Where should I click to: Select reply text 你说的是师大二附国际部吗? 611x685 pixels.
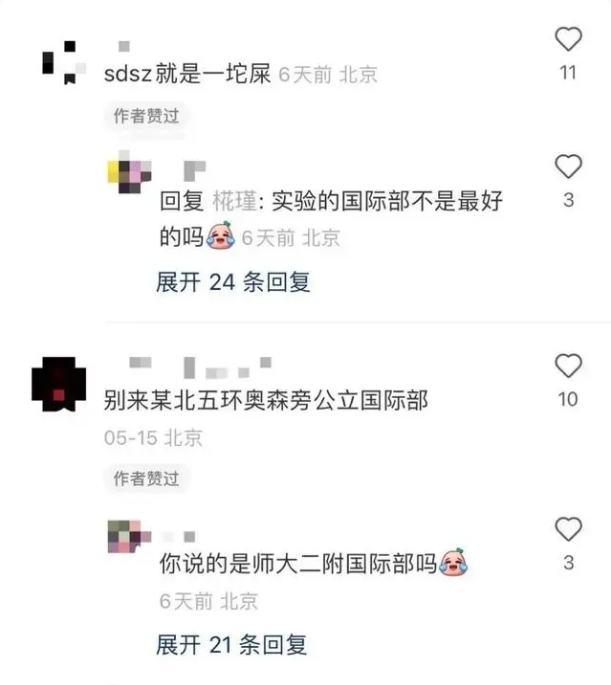pos(298,564)
